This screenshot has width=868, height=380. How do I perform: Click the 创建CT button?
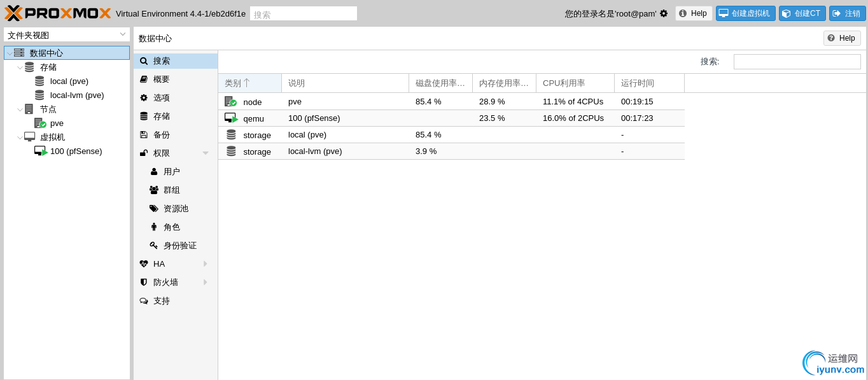[802, 13]
